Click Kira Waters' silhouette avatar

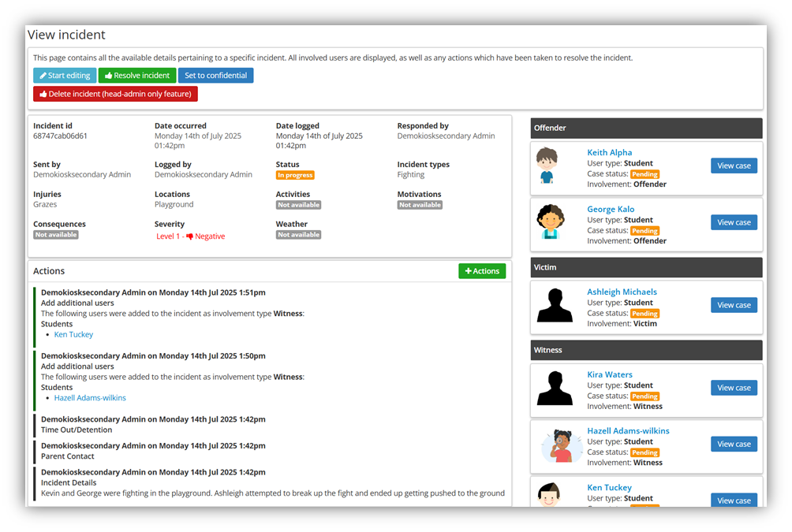[555, 388]
